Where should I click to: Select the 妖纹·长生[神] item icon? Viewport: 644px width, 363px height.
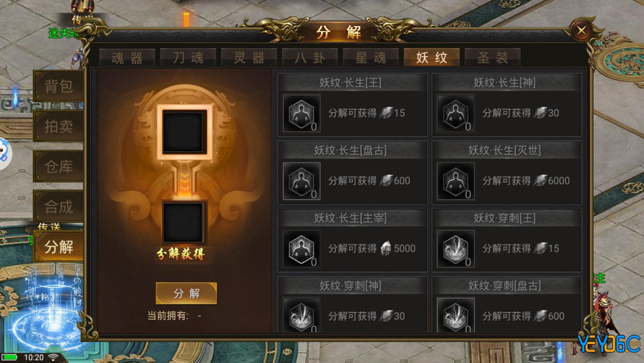point(456,113)
